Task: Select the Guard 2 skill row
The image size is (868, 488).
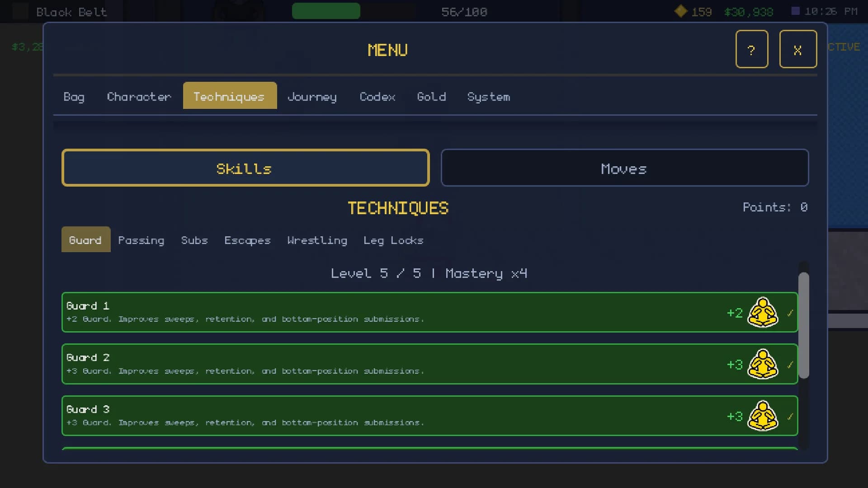Action: point(429,364)
